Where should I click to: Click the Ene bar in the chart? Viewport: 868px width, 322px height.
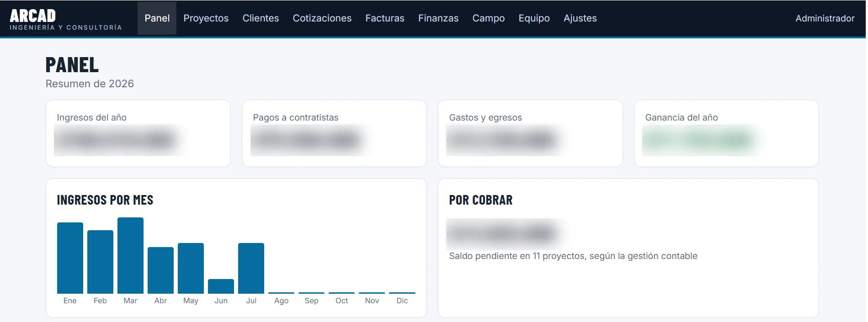(x=70, y=258)
